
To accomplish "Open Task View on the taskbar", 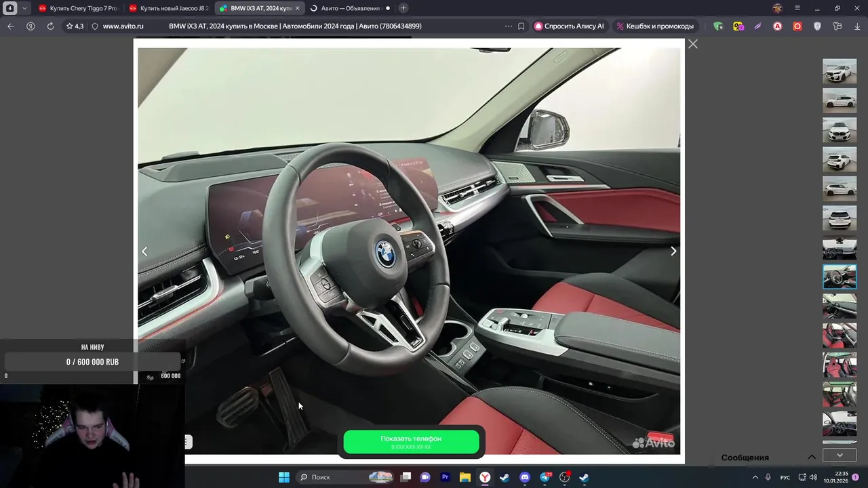I will coord(406,477).
